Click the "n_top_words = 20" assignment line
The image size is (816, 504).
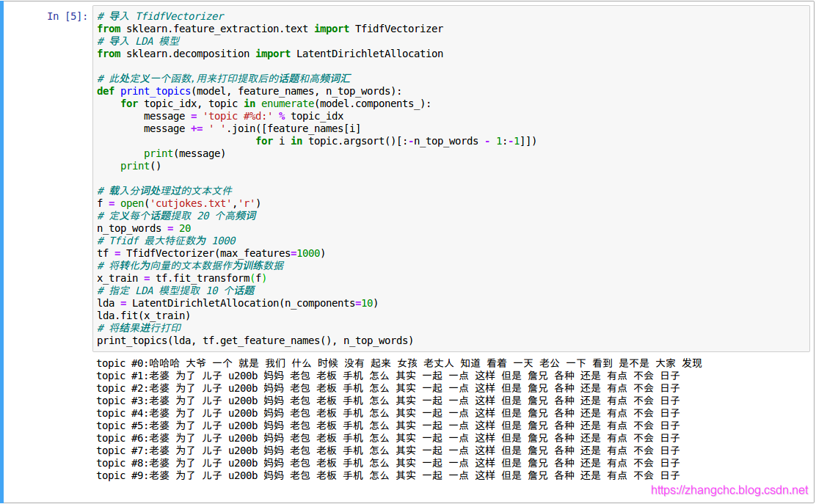tap(144, 228)
